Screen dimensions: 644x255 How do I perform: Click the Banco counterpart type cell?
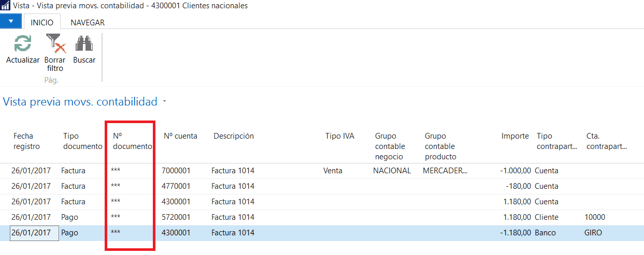[x=545, y=233]
